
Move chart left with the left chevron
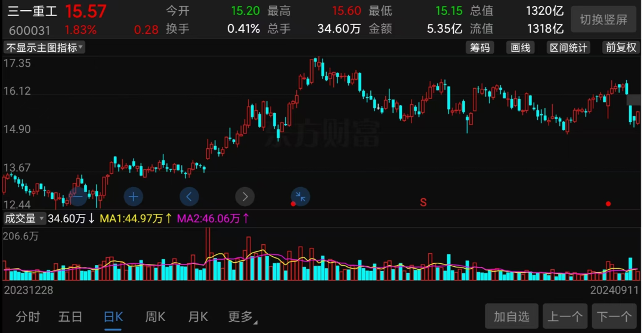click(x=189, y=197)
